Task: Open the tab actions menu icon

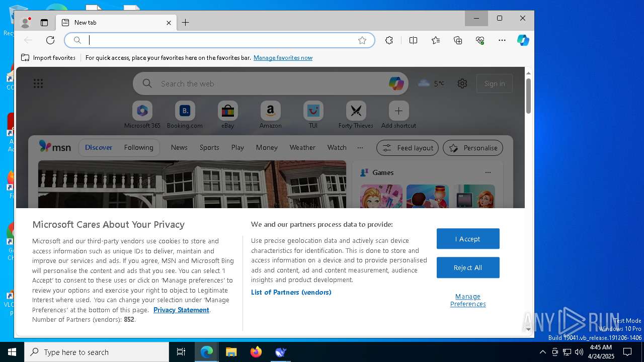Action: pos(44,23)
